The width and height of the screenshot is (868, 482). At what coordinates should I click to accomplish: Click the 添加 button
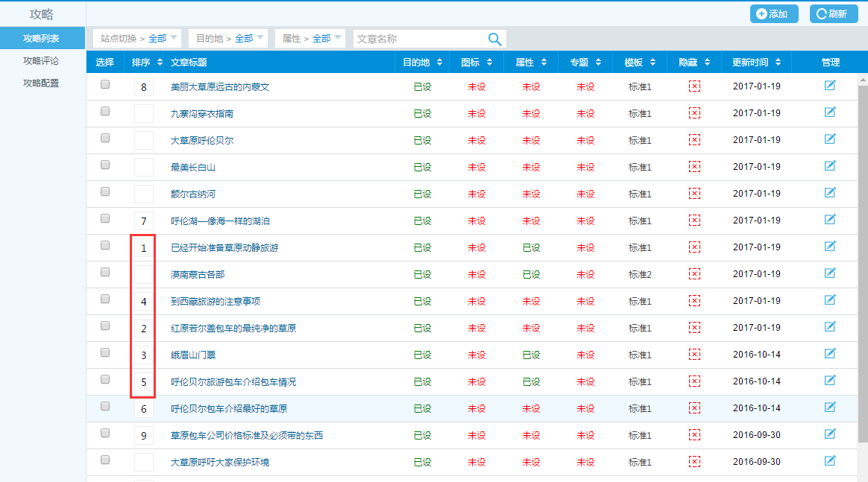coord(773,13)
